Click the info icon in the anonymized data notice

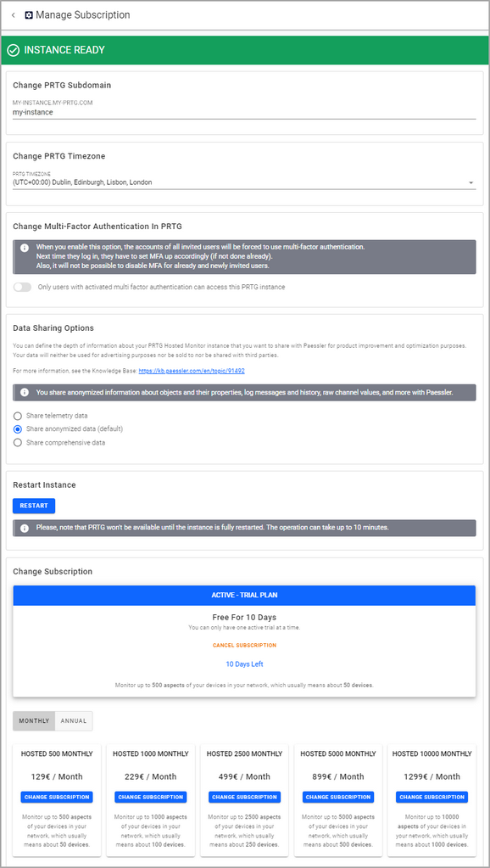[25, 393]
